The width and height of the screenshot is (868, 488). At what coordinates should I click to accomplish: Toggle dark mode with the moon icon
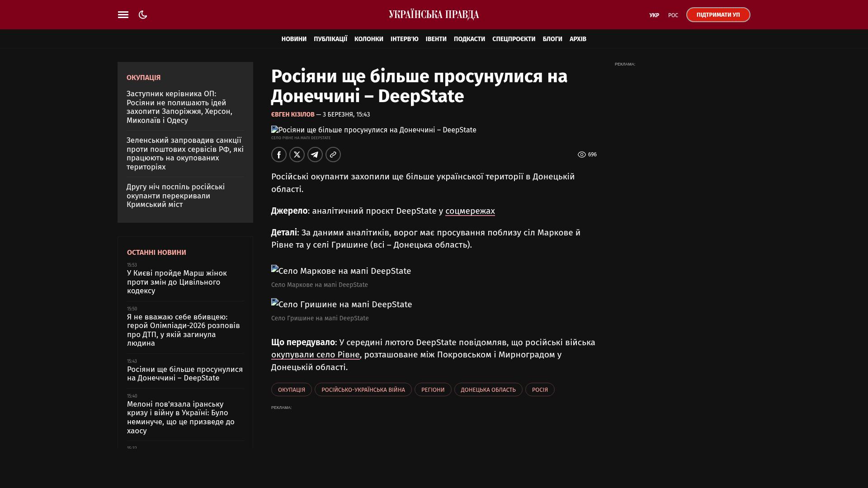click(143, 15)
